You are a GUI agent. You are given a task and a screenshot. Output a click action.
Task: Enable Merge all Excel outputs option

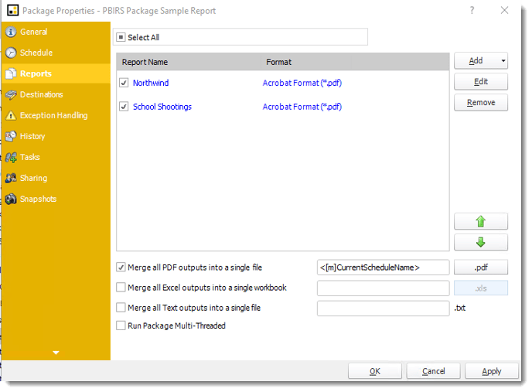click(121, 288)
